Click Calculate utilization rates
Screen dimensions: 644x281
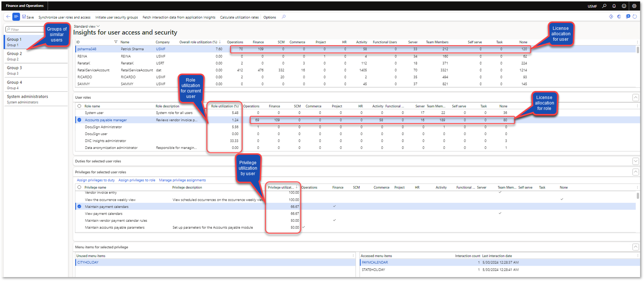(x=239, y=17)
